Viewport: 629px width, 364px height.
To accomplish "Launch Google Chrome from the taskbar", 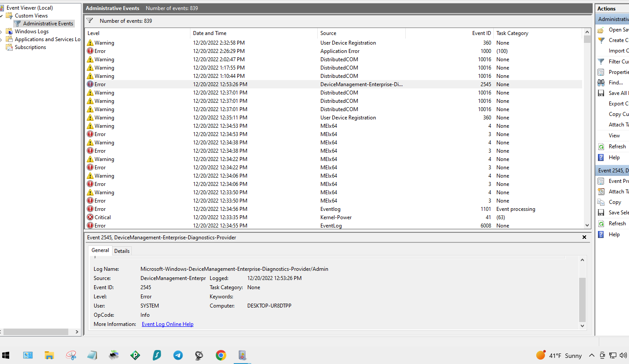I will pos(221,355).
